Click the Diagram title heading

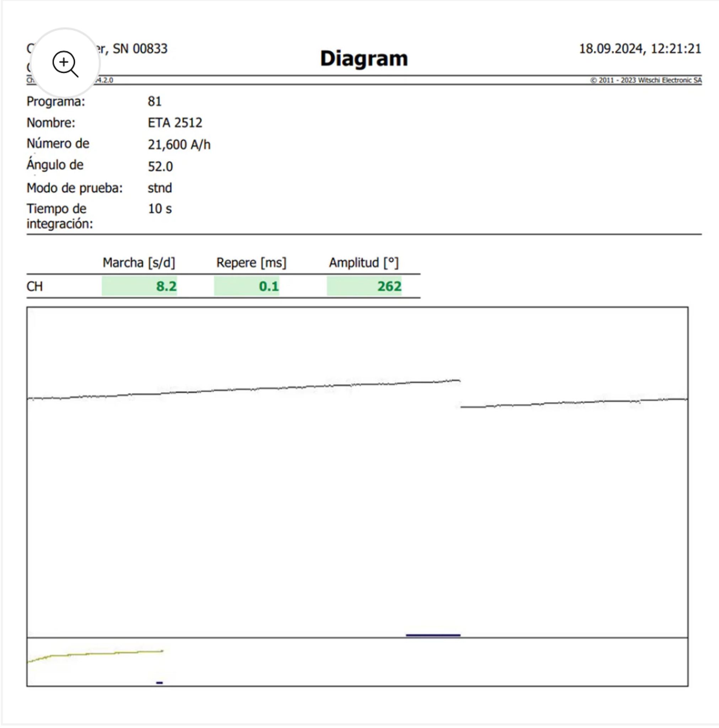coord(364,58)
